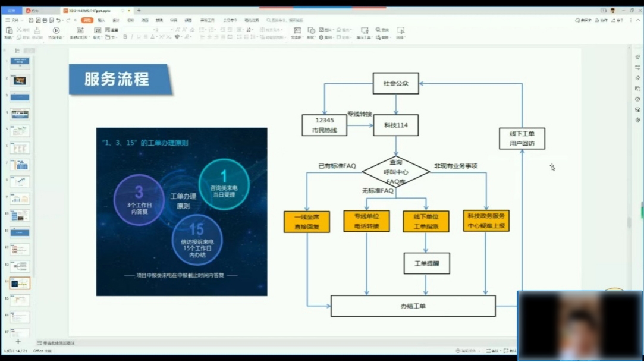Click the New Slide icon
Image resolution: width=644 pixels, height=362 pixels.
tap(80, 30)
